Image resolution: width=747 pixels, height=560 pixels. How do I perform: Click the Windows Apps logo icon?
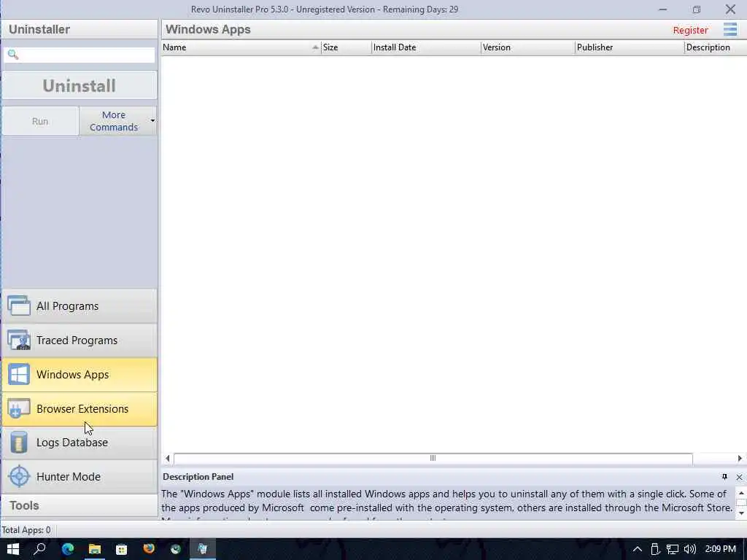click(19, 374)
